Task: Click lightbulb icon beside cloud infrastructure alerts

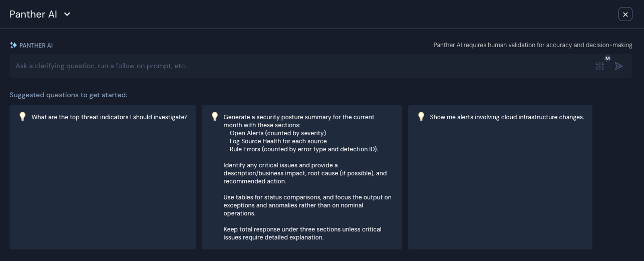Action: [x=421, y=117]
